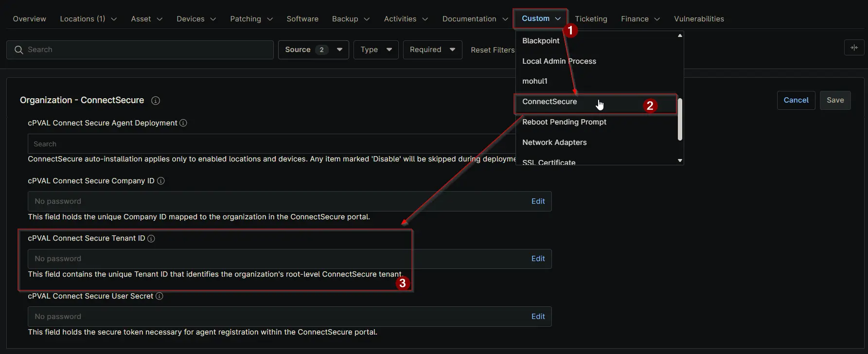Click the magnifier icon in the search bar
The height and width of the screenshot is (354, 868).
click(19, 50)
